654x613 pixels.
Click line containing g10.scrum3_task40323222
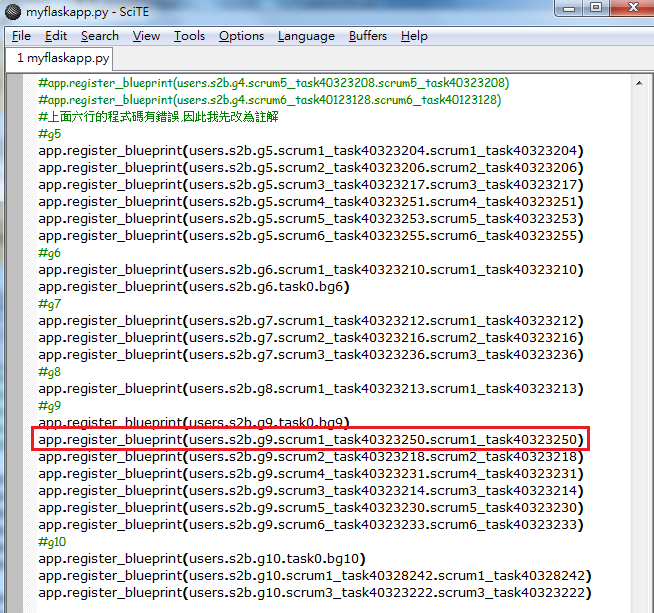coord(315,593)
